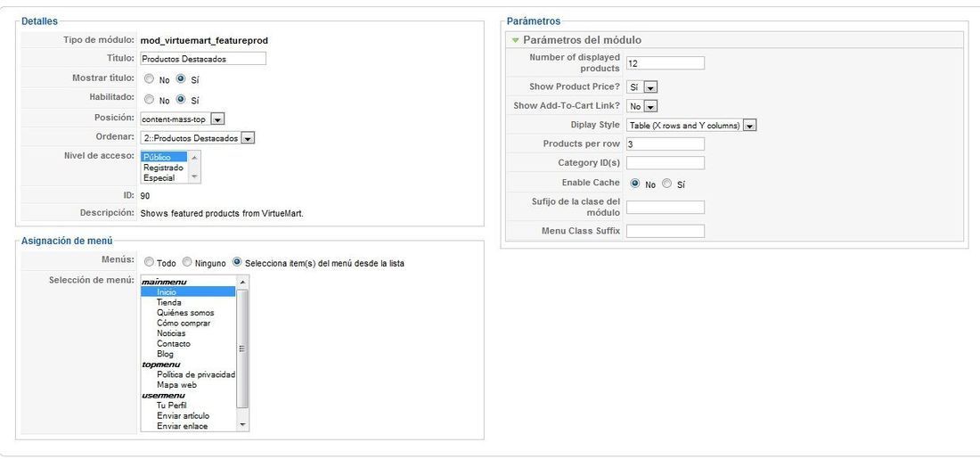Select 'Sí' for Habilitado

(181, 100)
